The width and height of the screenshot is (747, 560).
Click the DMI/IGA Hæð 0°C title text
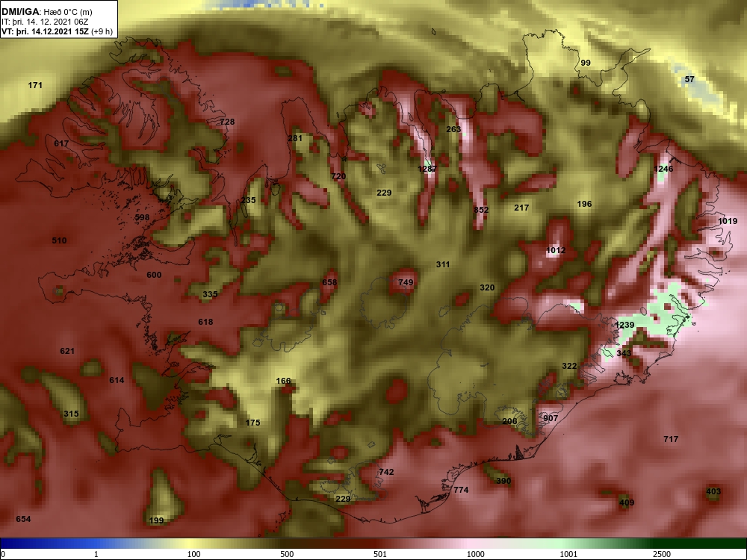47,12
